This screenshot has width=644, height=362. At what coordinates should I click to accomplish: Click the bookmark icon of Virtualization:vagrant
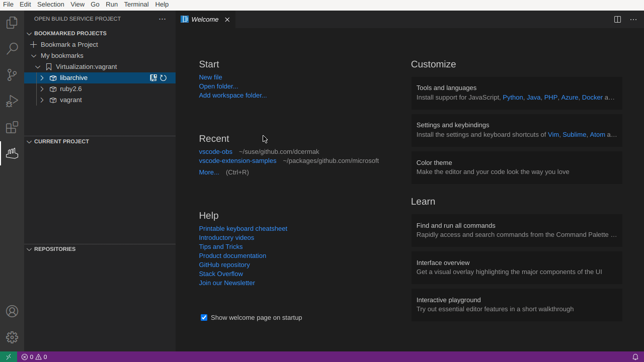coord(49,67)
